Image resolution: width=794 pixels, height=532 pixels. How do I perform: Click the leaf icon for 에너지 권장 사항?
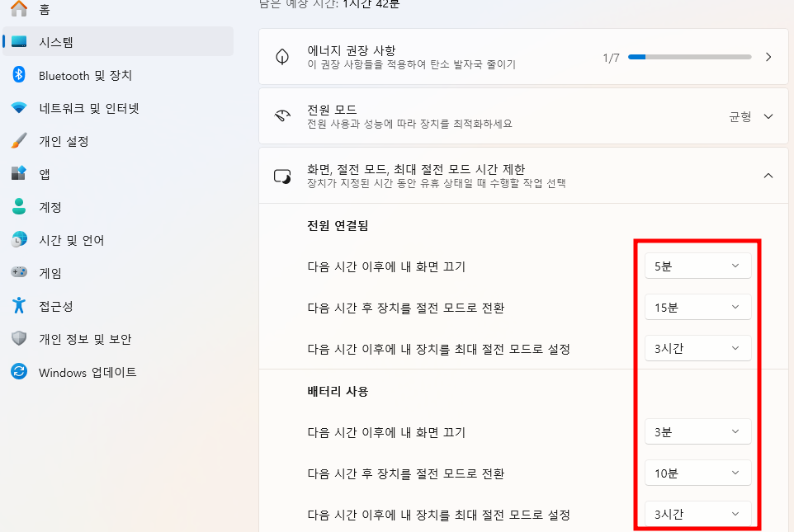[282, 57]
